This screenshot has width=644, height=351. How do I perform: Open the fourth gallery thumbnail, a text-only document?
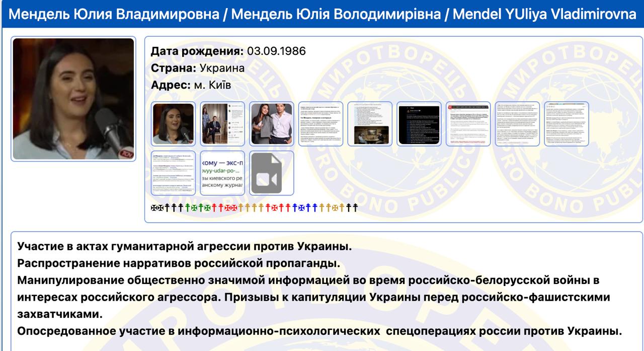coord(321,124)
